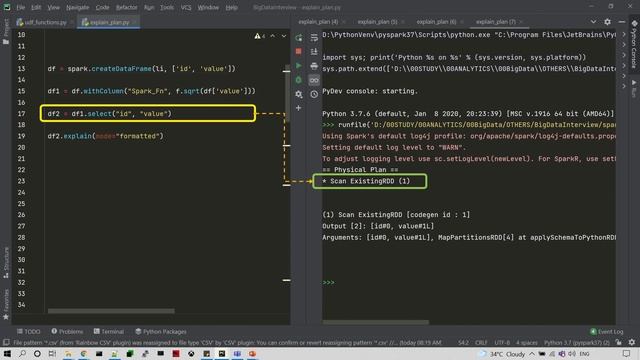Add a new console with plus icon

[x=299, y=108]
